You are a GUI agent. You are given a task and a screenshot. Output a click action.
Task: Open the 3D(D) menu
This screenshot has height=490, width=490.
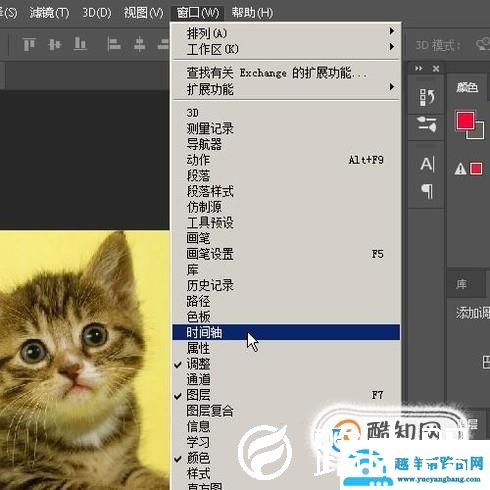pos(97,13)
